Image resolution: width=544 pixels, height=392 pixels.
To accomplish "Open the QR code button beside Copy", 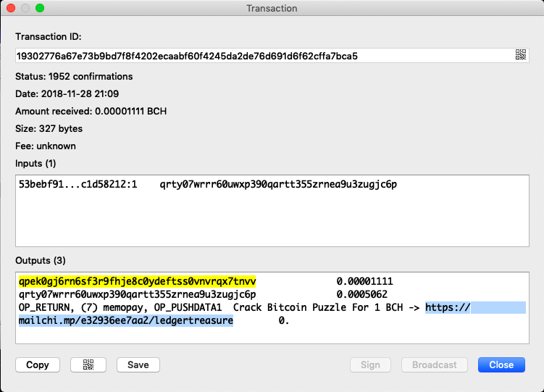I will 88,364.
